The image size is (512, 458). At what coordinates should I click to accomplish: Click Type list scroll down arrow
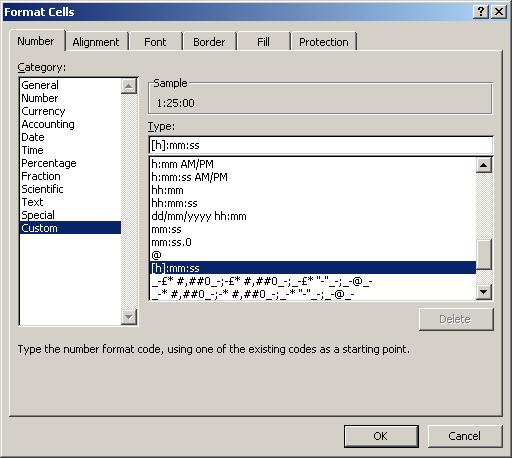click(484, 292)
